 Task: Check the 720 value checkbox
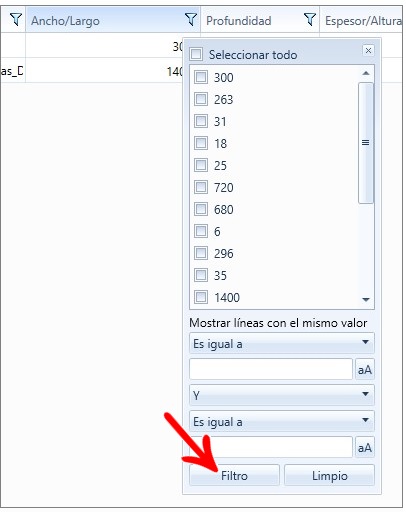201,187
